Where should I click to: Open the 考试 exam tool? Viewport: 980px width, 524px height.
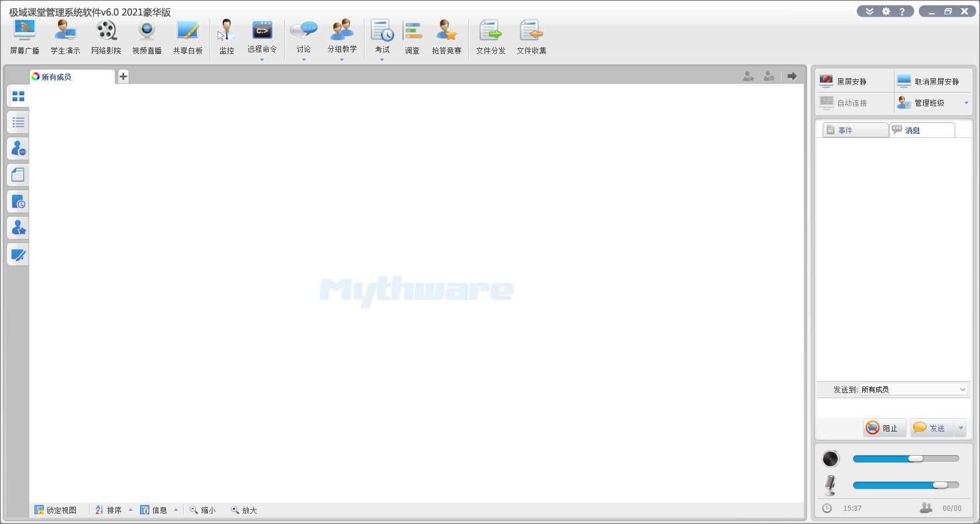(x=382, y=36)
